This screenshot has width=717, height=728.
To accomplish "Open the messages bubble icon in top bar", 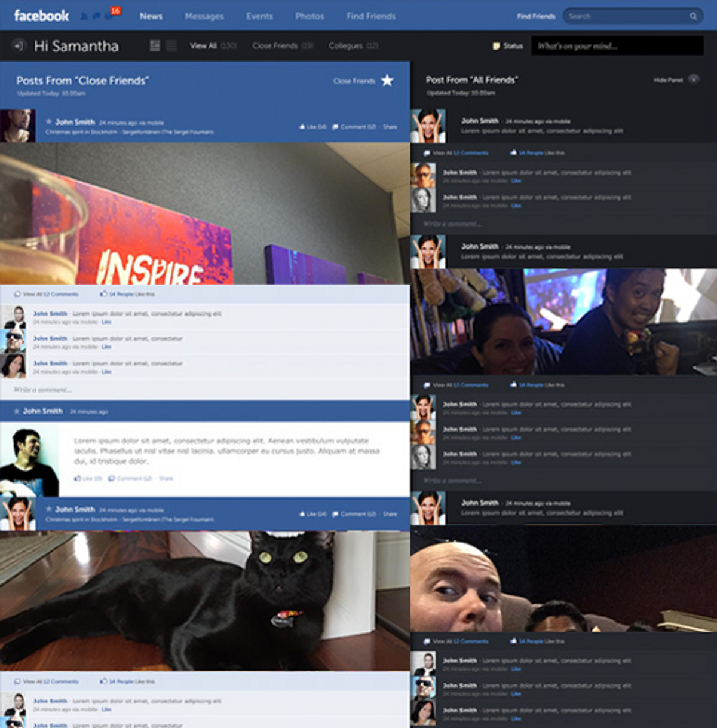I will pos(96,16).
